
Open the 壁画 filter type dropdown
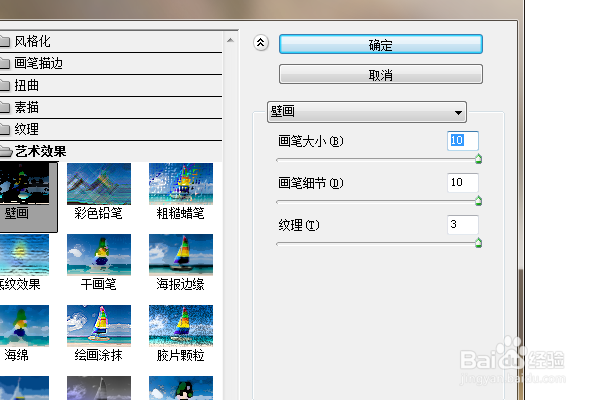pyautogui.click(x=367, y=112)
